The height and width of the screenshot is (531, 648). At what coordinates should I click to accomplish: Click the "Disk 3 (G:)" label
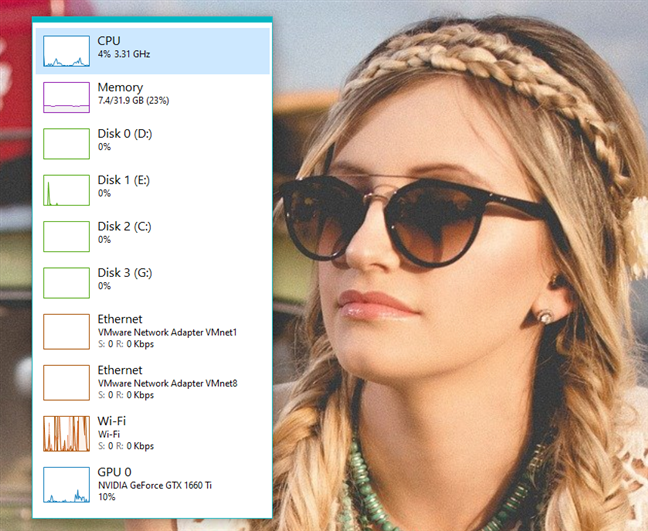pyautogui.click(x=125, y=273)
